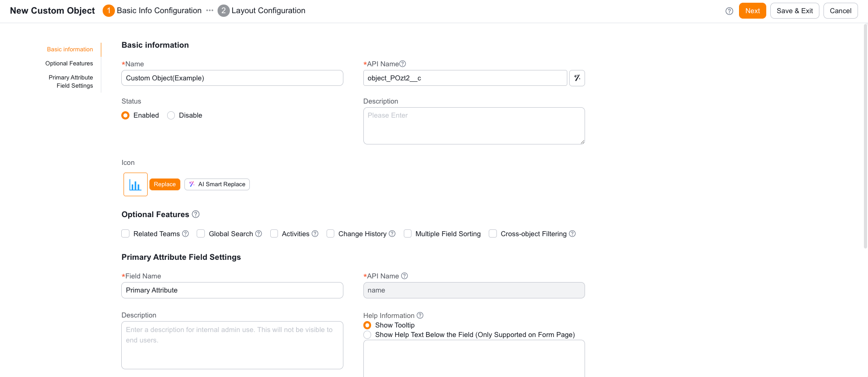Screen dimensions: 868x377
Task: Click Save & Exit
Action: coord(794,11)
